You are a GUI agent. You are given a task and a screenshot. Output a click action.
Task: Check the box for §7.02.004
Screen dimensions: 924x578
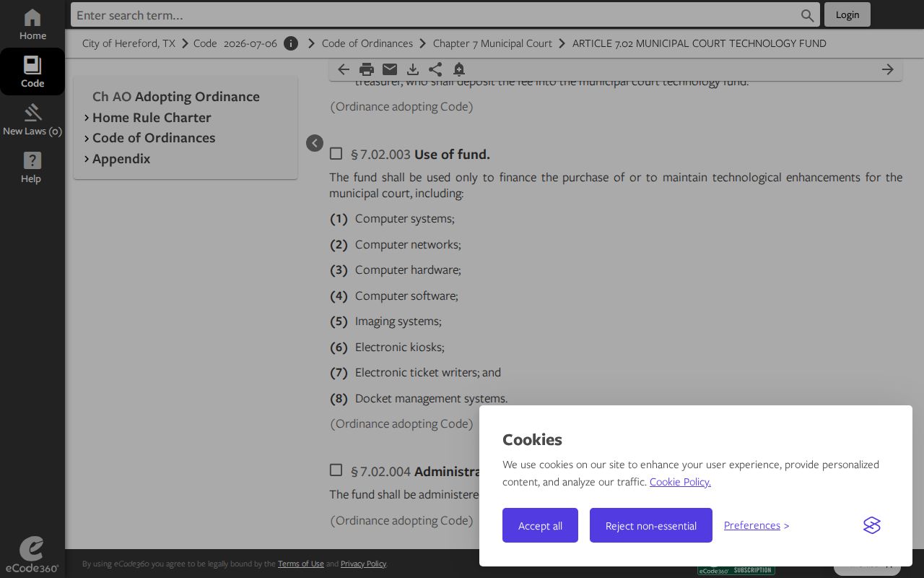[x=336, y=470]
